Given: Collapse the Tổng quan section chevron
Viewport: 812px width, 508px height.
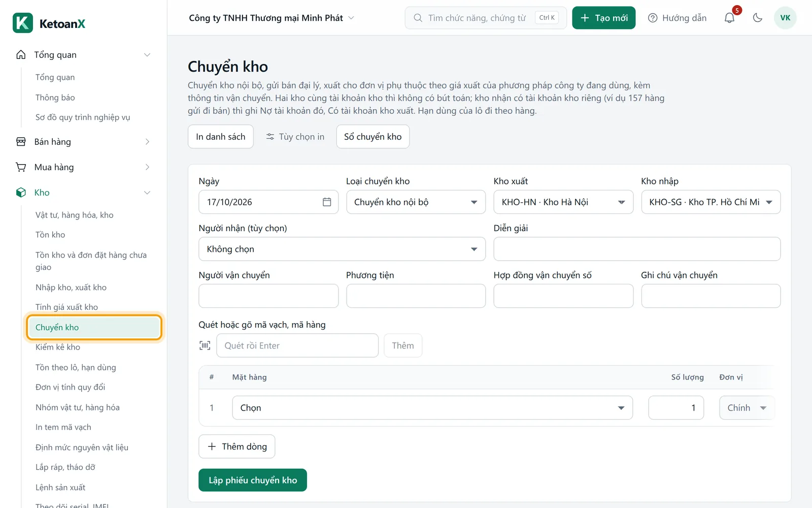Looking at the screenshot, I should [147, 55].
